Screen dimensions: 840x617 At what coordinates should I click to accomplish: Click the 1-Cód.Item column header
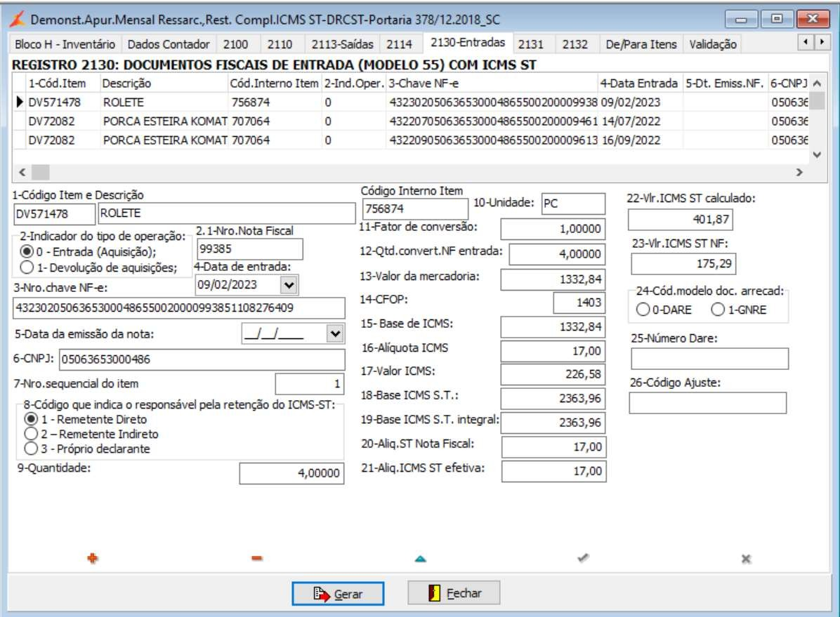63,84
